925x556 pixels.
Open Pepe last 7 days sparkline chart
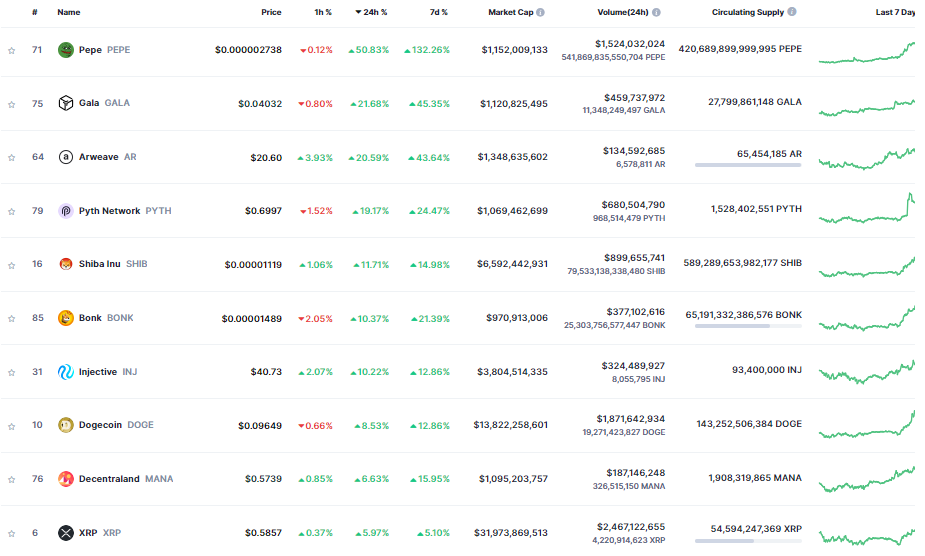coord(867,52)
